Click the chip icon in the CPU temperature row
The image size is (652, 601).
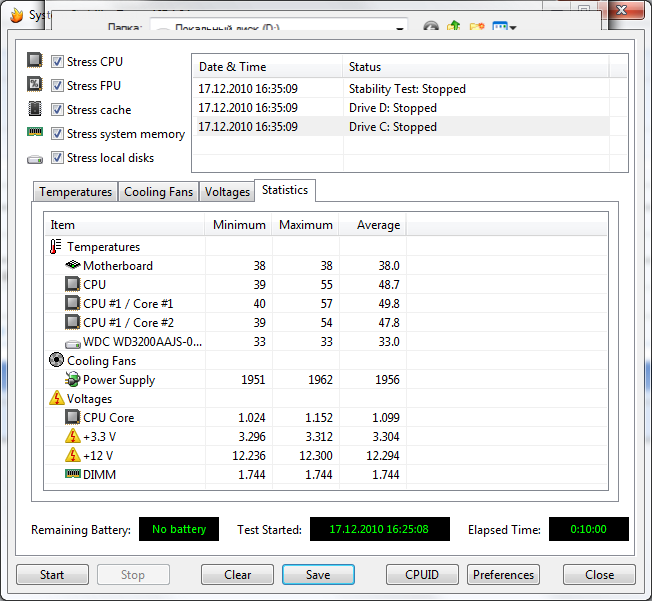click(73, 284)
